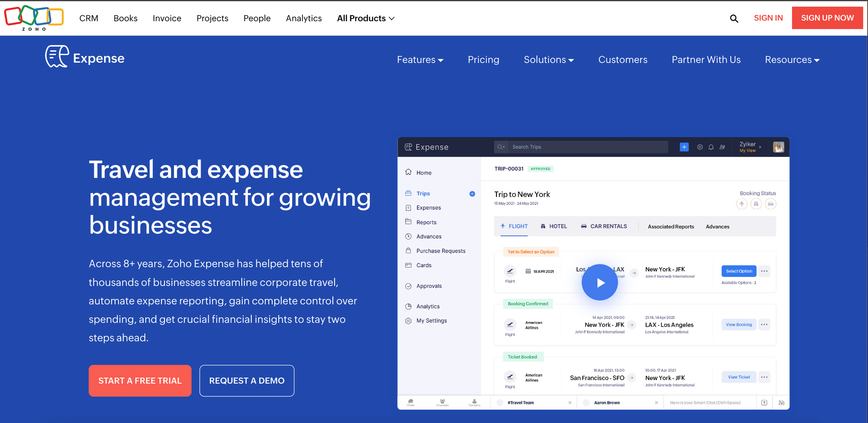The image size is (868, 423).
Task: Click the Channels icon in bottom bar
Action: 442,402
